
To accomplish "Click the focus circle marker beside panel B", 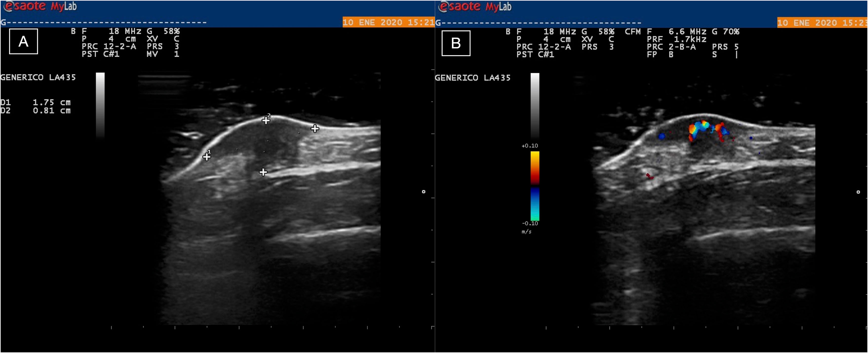I will (858, 192).
